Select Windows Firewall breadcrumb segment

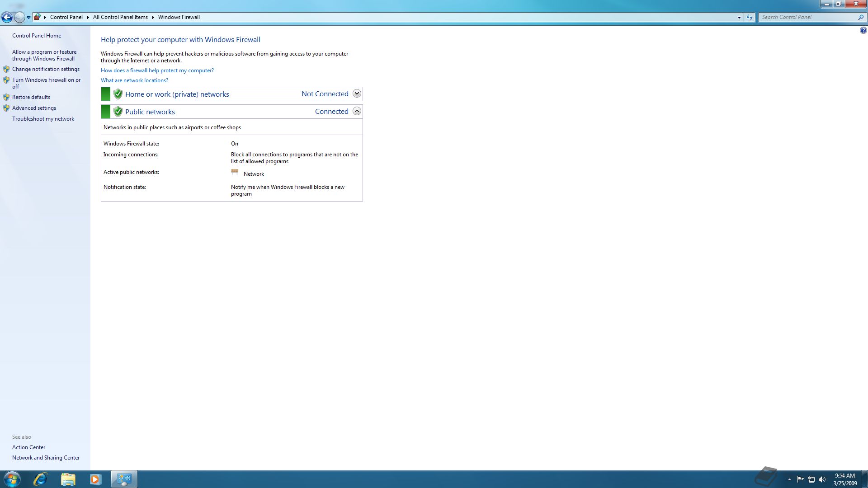pyautogui.click(x=179, y=17)
